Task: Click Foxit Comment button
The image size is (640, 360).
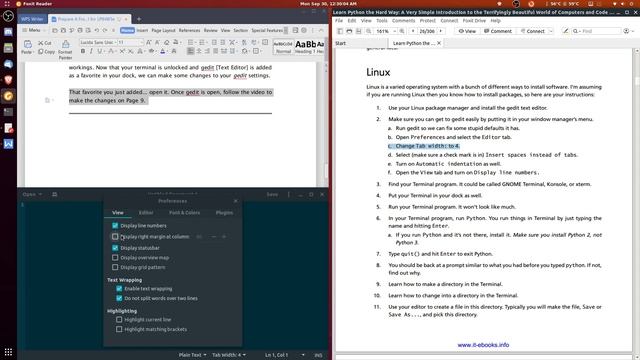Action: (497, 31)
